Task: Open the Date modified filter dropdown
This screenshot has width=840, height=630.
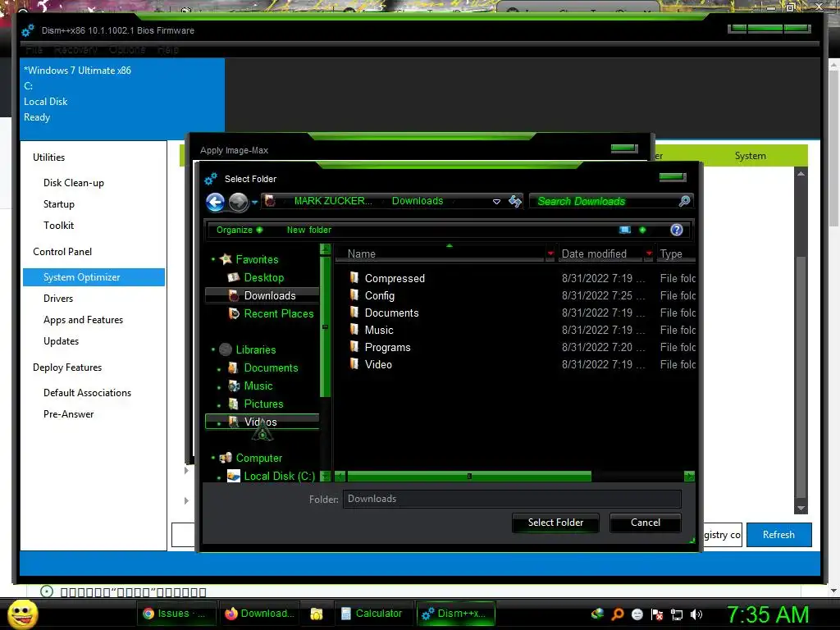Action: coord(649,253)
